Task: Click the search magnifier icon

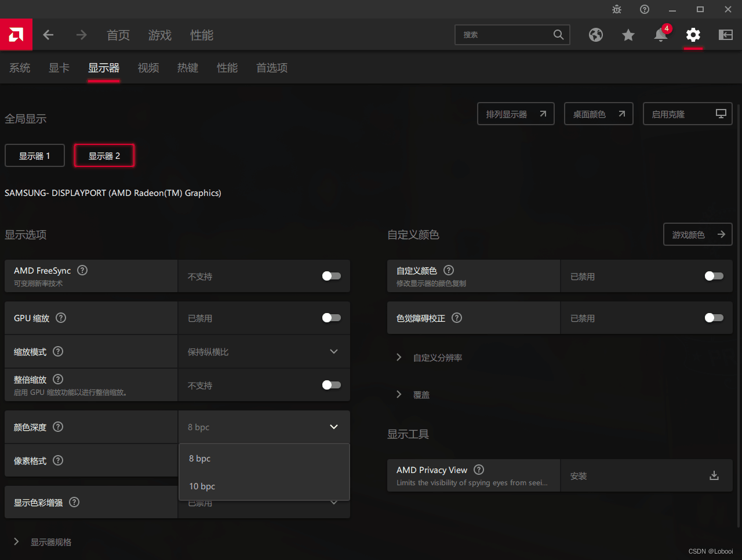Action: (558, 35)
